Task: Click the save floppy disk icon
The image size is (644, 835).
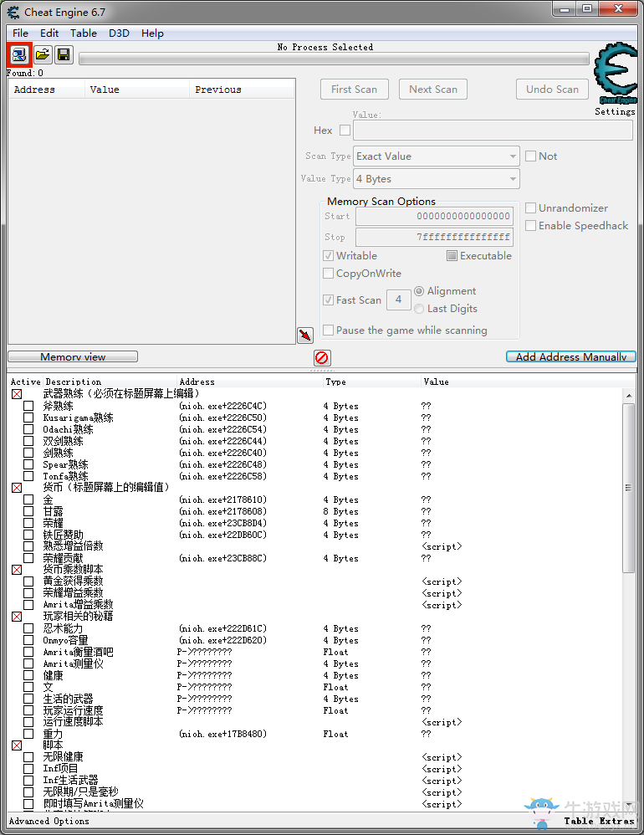Action: coord(64,55)
